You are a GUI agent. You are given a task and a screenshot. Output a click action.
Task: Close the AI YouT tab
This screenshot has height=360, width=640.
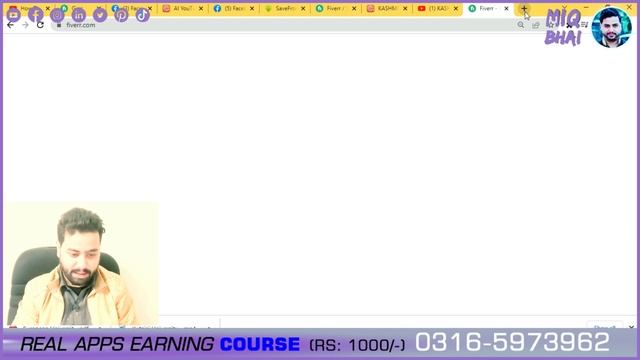coord(201,8)
